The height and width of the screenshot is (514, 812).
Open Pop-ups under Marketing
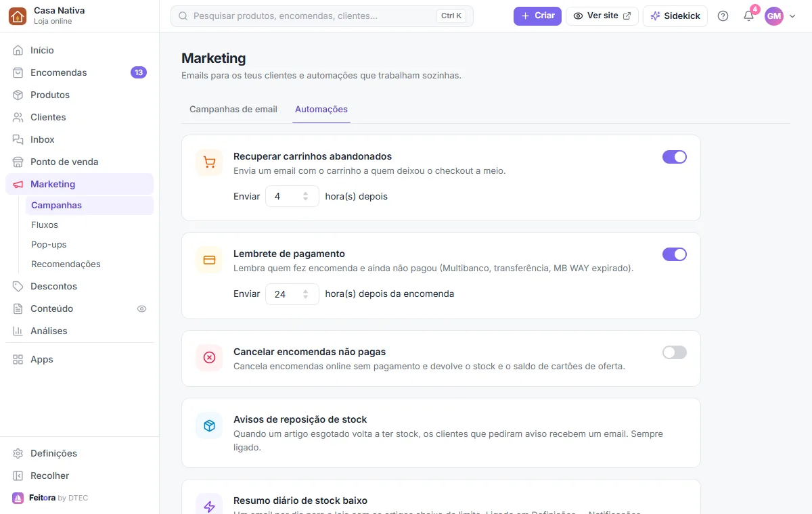point(89,244)
